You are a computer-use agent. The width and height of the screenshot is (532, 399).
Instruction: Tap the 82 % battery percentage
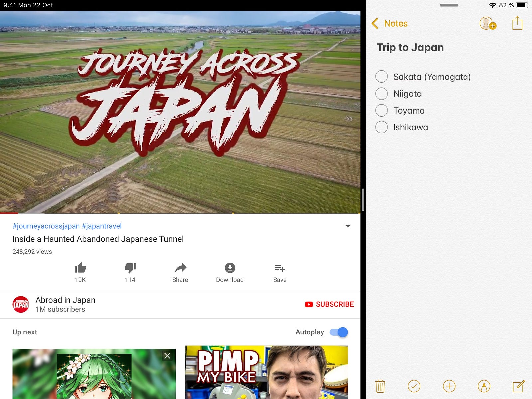pos(506,5)
